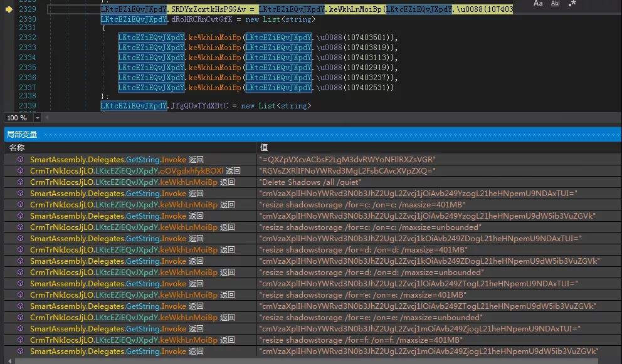Click icon of row valued /for=e: /maxsize=401MB

21,295
